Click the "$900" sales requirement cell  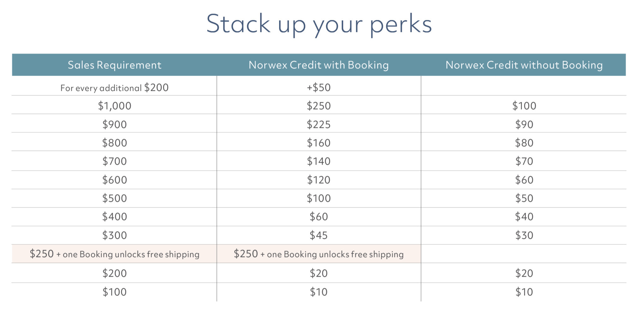pos(114,124)
